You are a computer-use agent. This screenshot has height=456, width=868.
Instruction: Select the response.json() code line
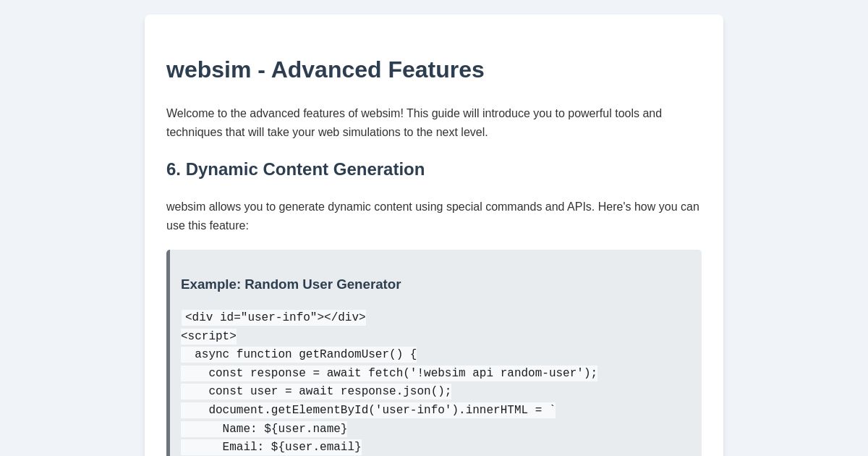point(315,392)
